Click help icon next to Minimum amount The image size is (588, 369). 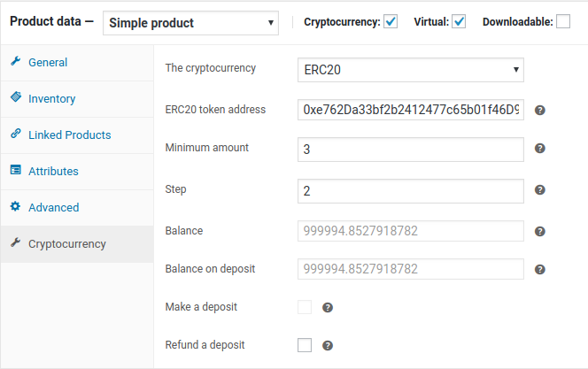(539, 149)
